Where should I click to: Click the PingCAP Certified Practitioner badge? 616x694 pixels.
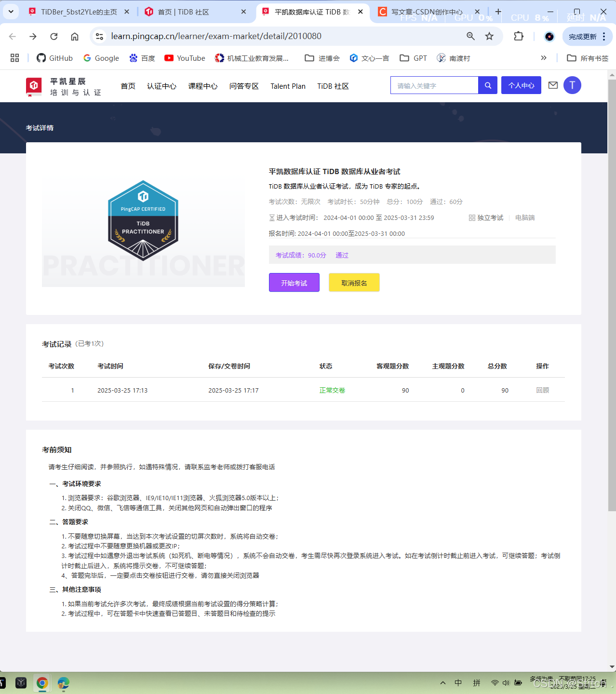pyautogui.click(x=143, y=220)
